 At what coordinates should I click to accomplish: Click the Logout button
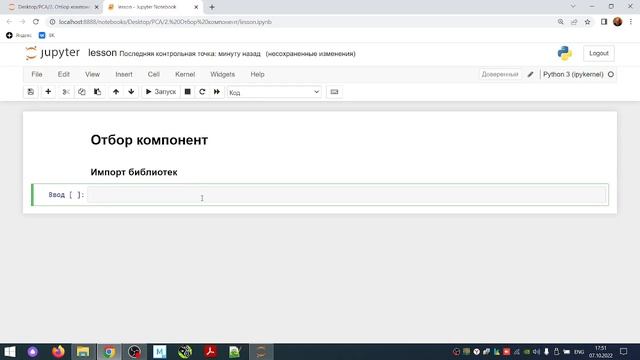[x=598, y=53]
